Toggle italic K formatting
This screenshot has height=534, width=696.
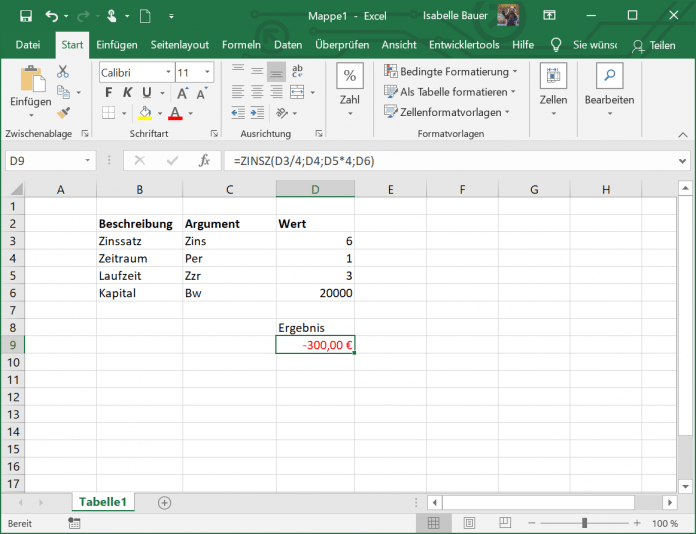[127, 92]
